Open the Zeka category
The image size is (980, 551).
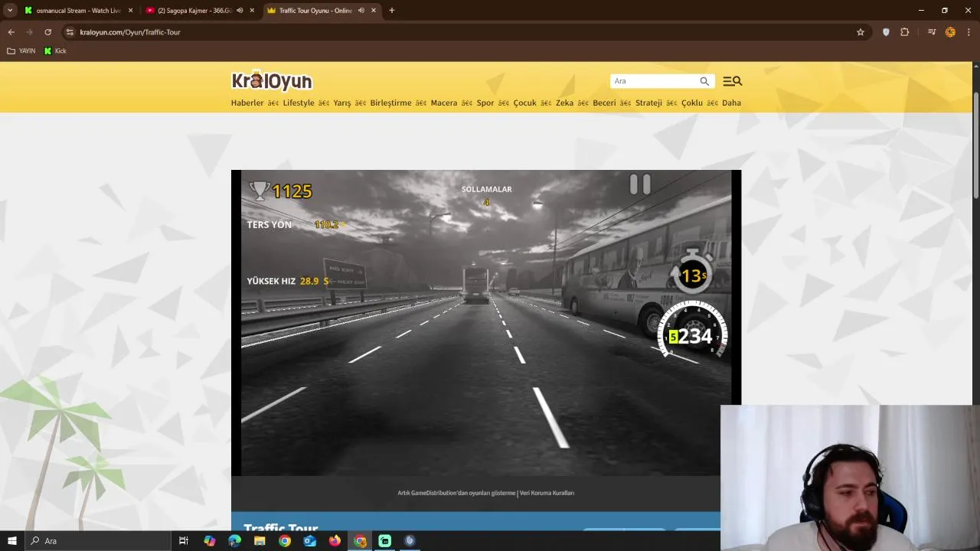tap(564, 103)
